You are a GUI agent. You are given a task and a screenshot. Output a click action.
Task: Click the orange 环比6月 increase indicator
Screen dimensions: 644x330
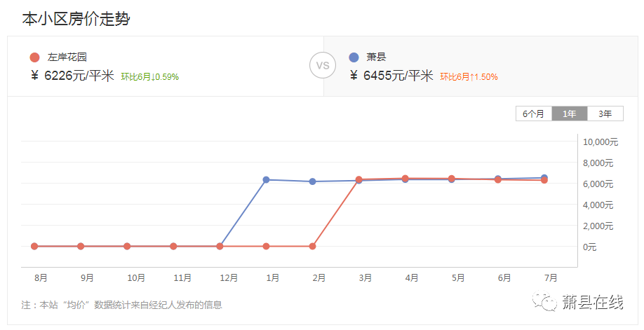pos(469,77)
